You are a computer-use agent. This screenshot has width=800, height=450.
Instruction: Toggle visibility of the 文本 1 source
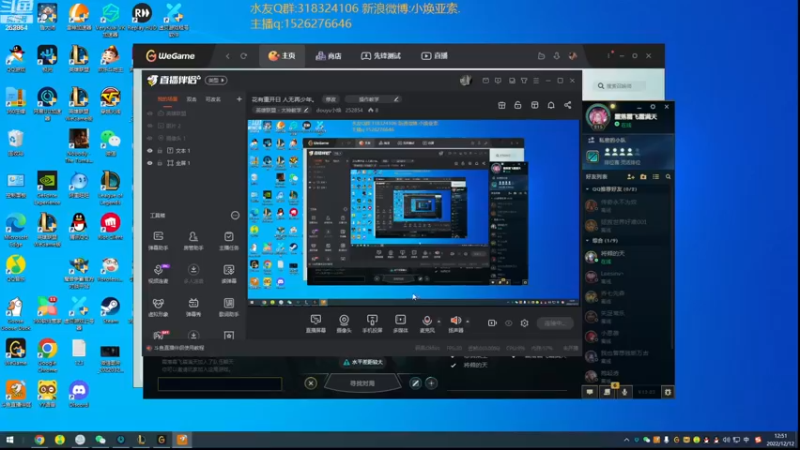coord(149,151)
